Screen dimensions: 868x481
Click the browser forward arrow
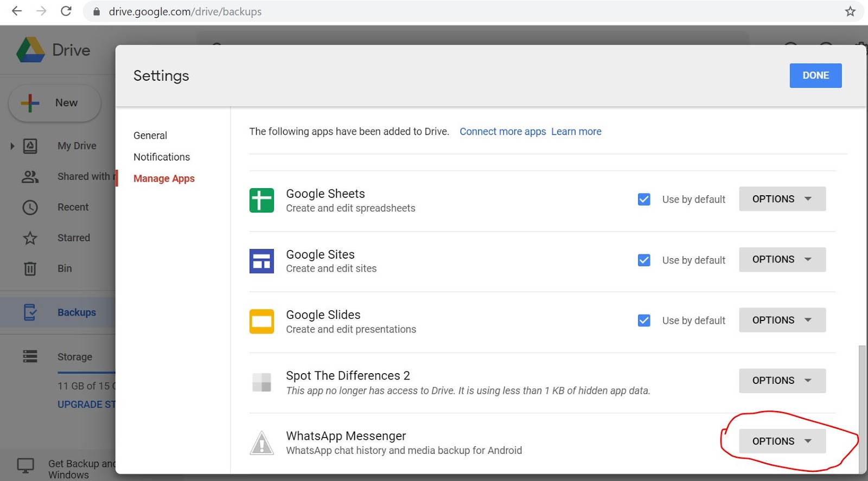click(x=41, y=11)
